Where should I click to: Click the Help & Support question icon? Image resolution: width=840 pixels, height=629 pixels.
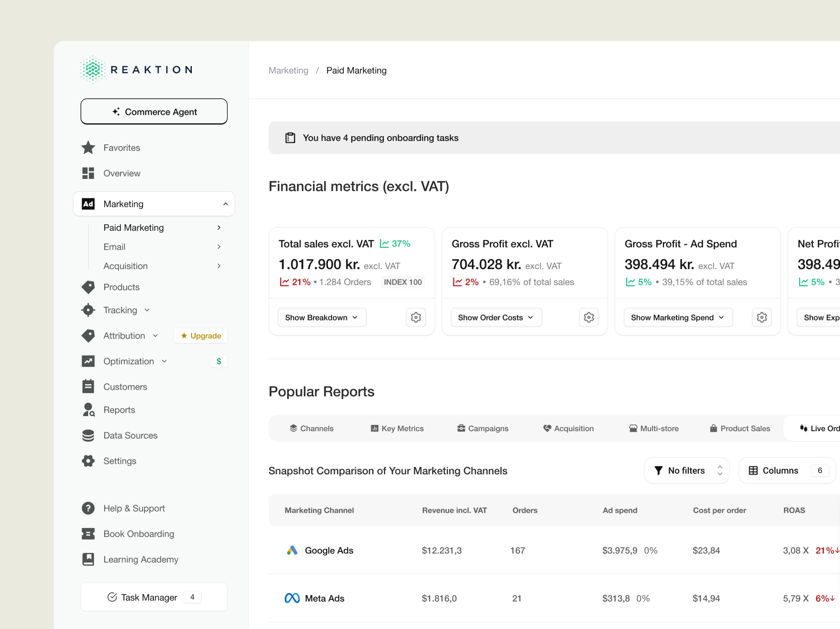88,508
